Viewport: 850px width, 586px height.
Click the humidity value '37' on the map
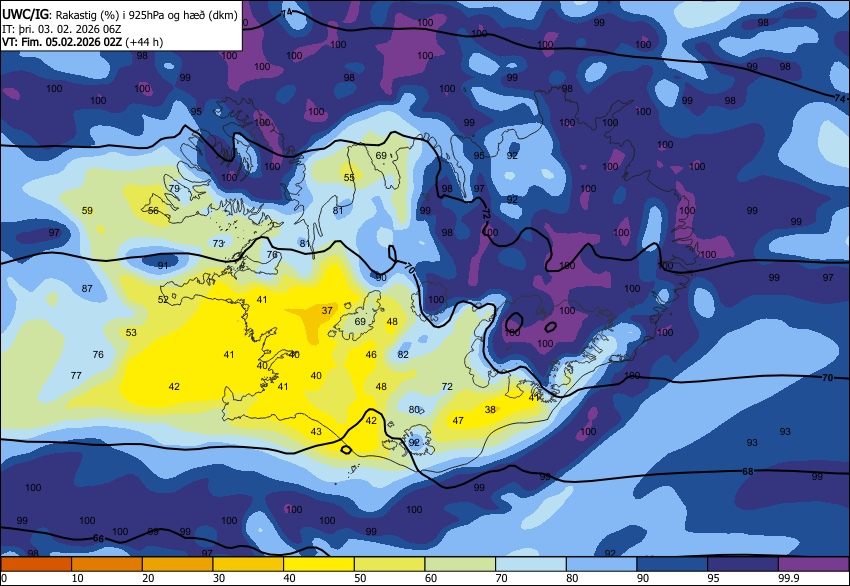coord(327,311)
